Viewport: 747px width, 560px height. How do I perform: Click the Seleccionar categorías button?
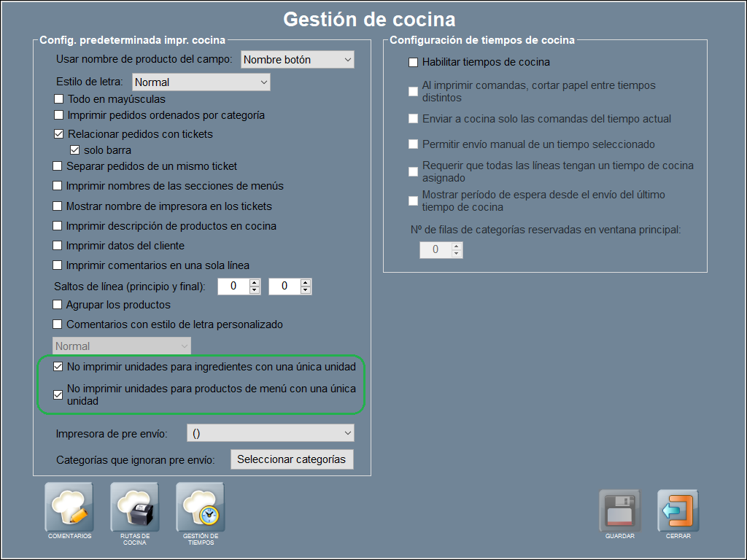click(x=291, y=459)
